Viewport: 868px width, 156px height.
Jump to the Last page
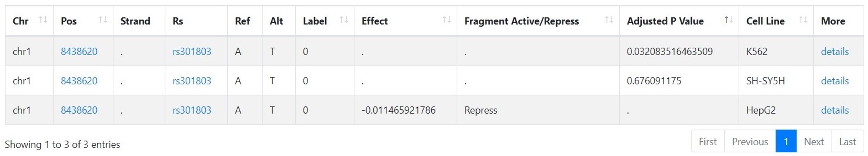point(847,142)
